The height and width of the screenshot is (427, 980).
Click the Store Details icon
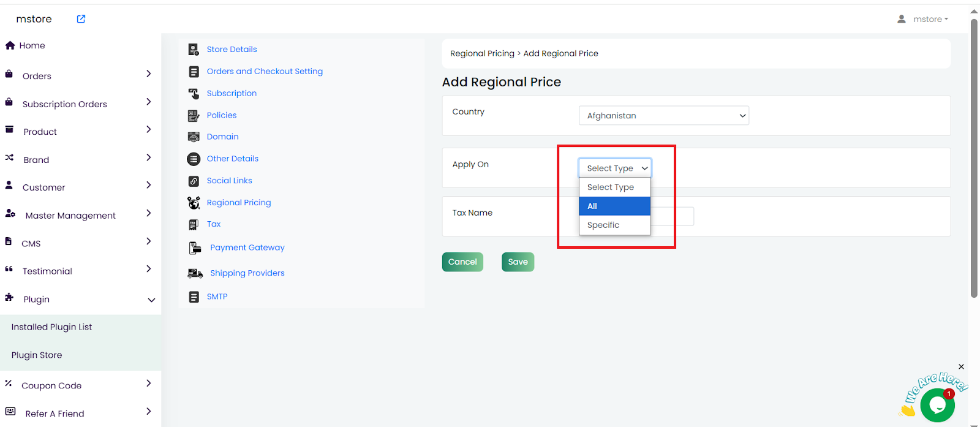[194, 50]
